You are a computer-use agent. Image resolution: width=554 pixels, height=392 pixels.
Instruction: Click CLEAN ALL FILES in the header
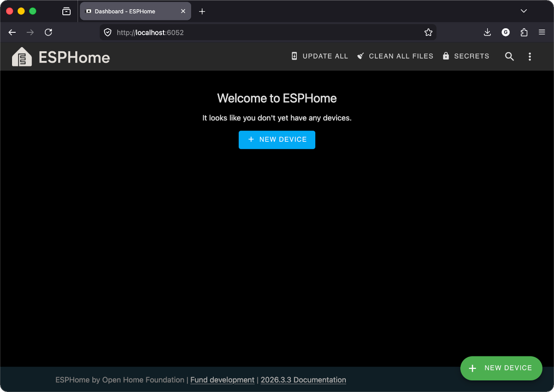[395, 56]
